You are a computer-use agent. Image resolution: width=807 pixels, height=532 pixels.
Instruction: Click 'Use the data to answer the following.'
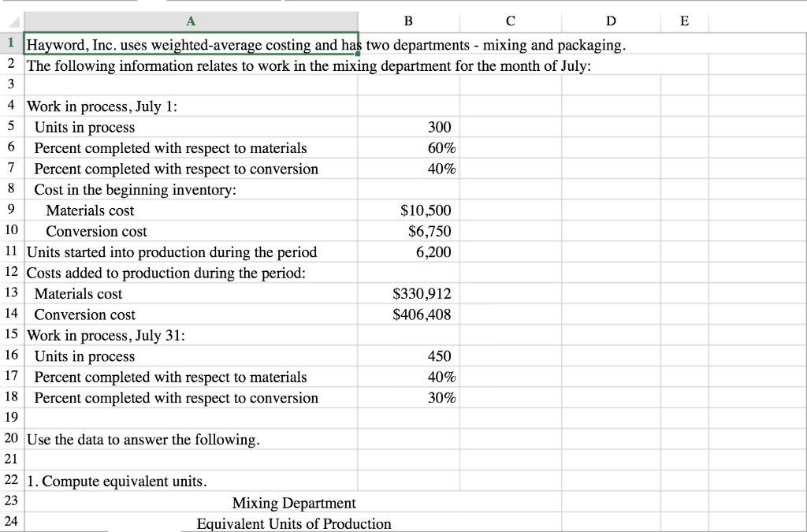click(191, 439)
